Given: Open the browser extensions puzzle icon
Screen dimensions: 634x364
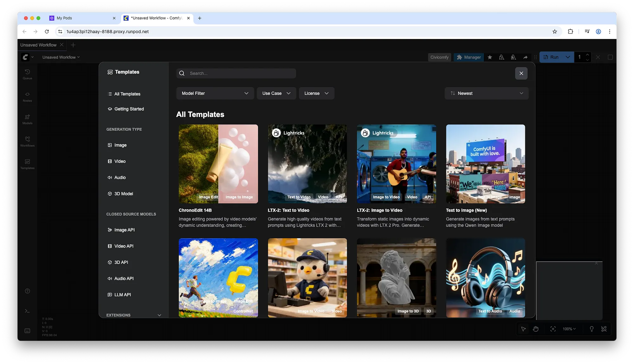Looking at the screenshot, I should [x=570, y=31].
